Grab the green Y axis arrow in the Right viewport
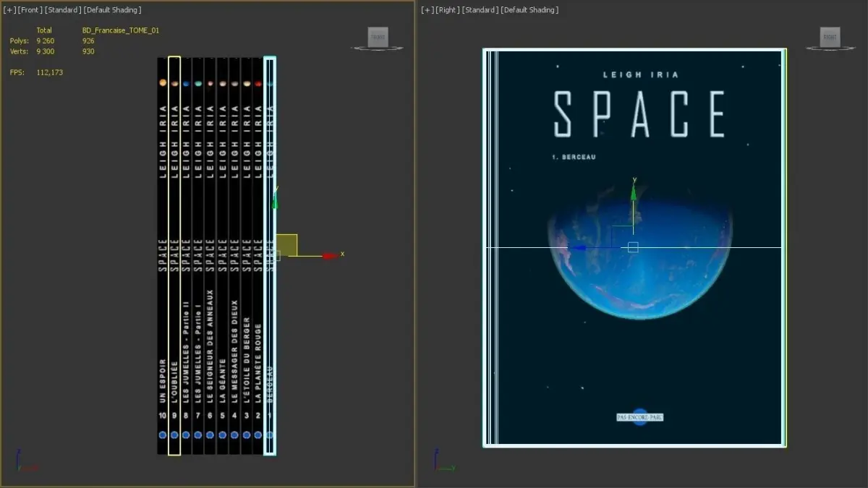Viewport: 868px width, 488px height. 633,192
